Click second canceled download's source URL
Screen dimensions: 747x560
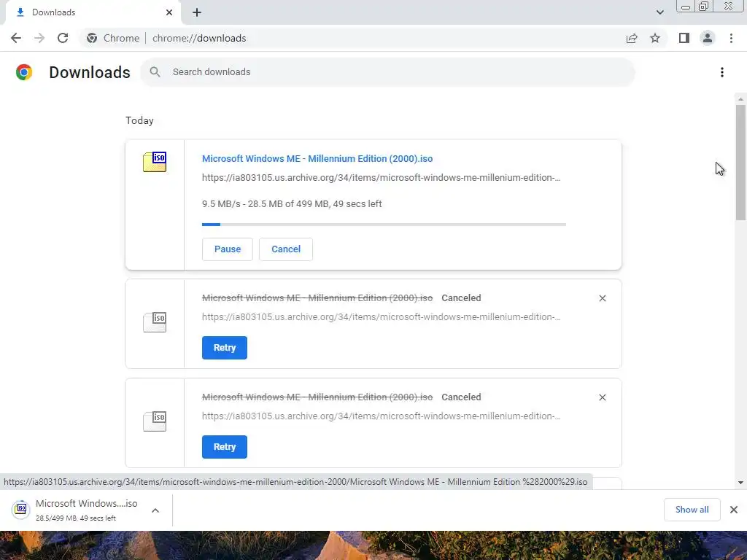(381, 416)
